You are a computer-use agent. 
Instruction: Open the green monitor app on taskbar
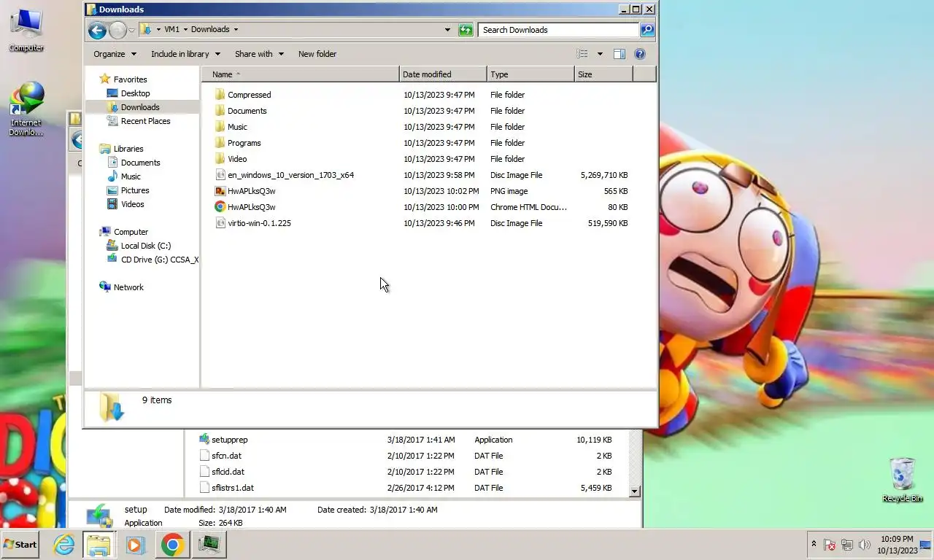click(209, 545)
